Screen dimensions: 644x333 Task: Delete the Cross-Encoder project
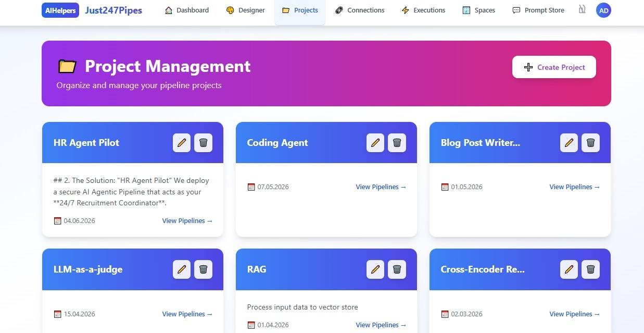(x=590, y=269)
